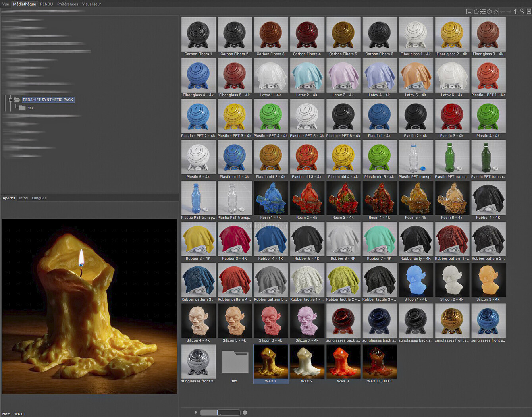This screenshot has width=532, height=417.
Task: Select the Plastic 3 - 4k material
Action: tap(452, 119)
